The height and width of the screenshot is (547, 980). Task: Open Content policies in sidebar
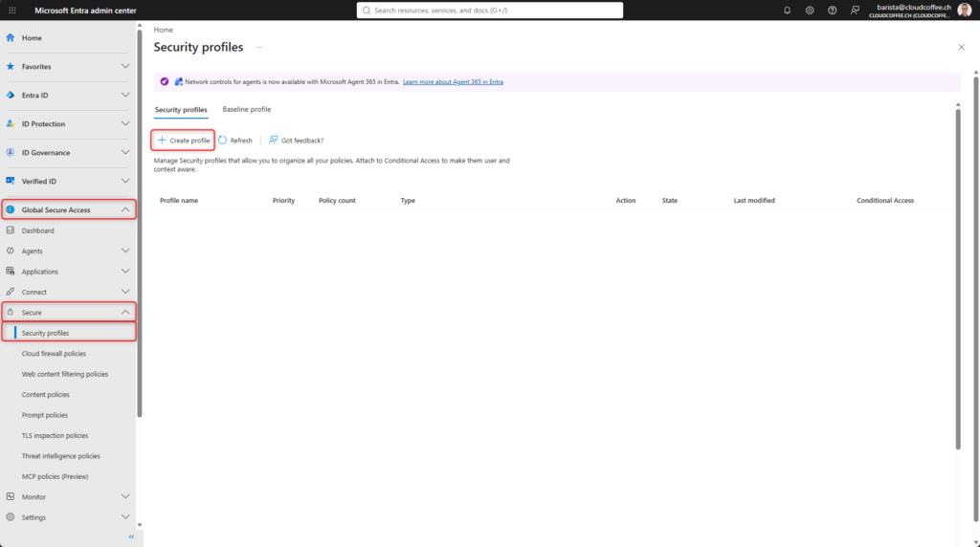[x=46, y=395]
